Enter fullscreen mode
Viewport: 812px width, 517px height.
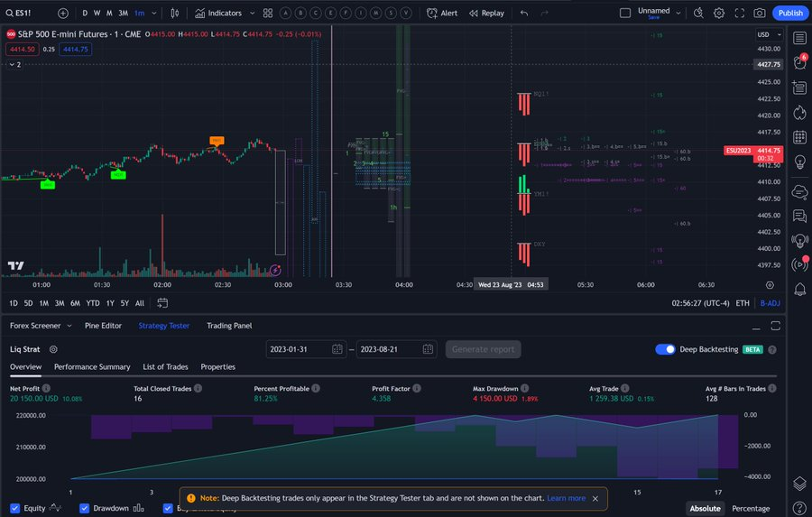click(740, 13)
